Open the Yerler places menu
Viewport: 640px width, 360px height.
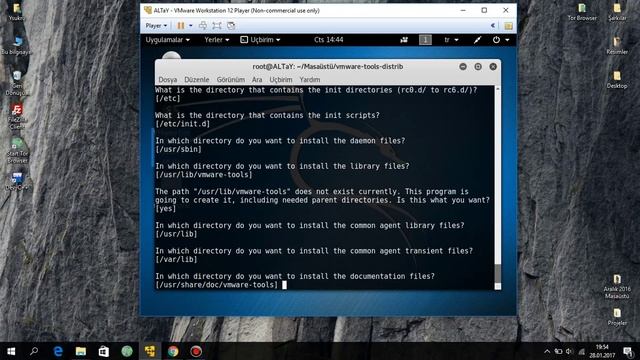point(217,40)
